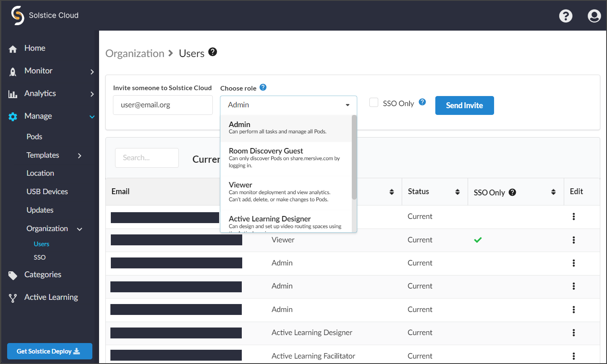The height and width of the screenshot is (364, 607).
Task: Click the Manage gear icon
Action: [x=13, y=117]
